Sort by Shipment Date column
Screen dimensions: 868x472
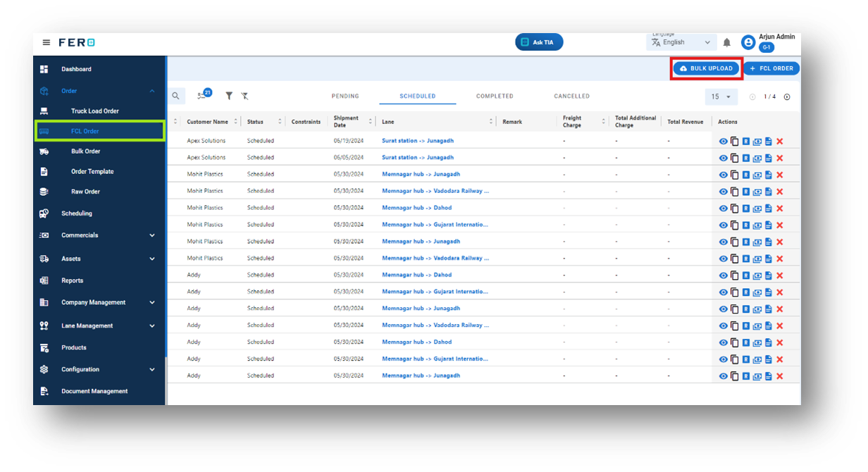coord(371,122)
